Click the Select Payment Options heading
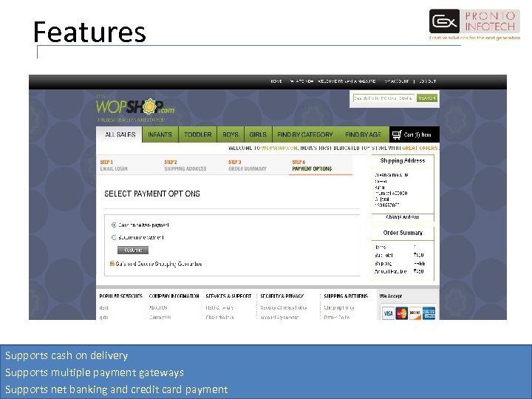The height and width of the screenshot is (399, 532). click(152, 194)
